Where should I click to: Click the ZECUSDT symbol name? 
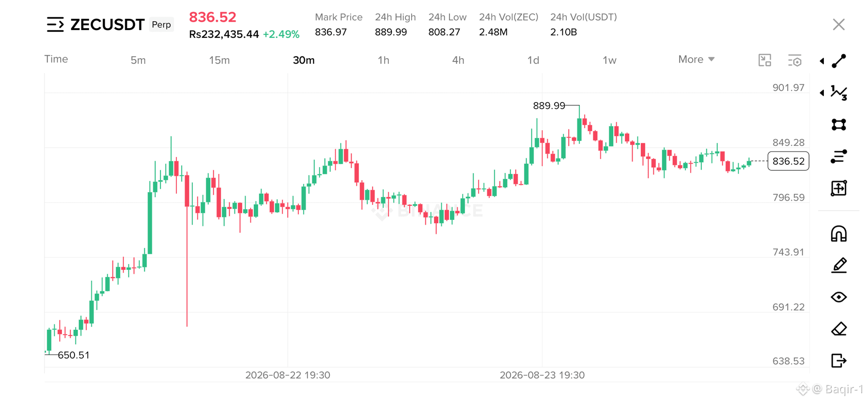click(x=108, y=24)
